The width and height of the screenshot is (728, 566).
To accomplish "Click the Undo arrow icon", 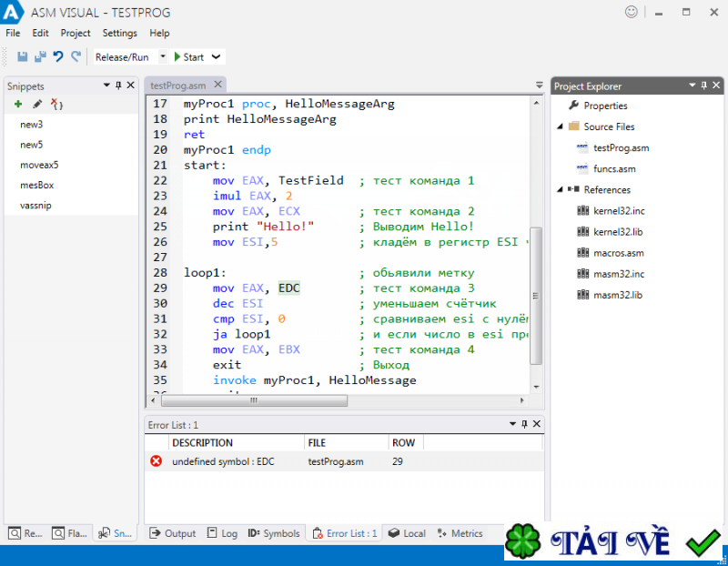I will point(58,56).
